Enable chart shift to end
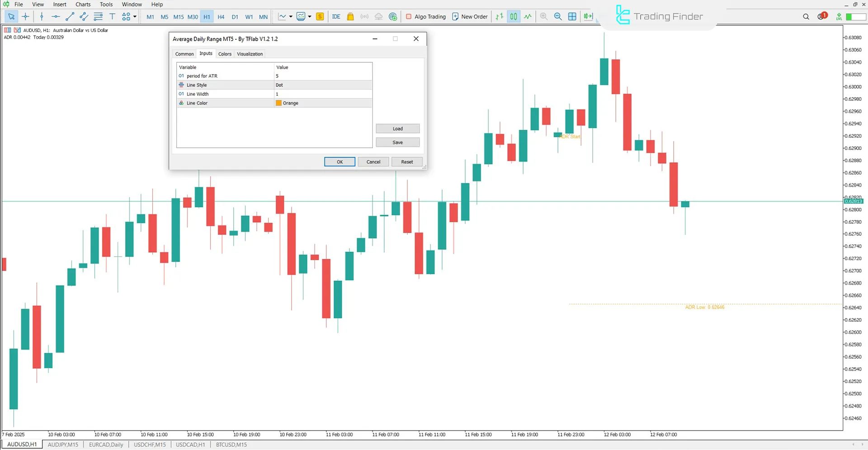 (x=588, y=16)
